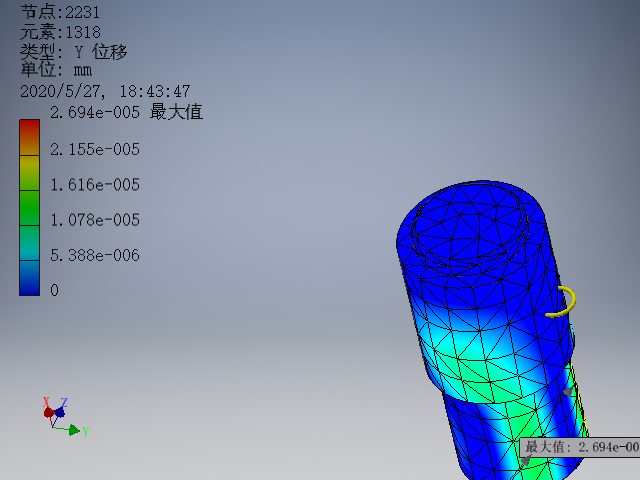The width and height of the screenshot is (640, 480).
Task: Click the 2.155e-005 legend value
Action: coord(95,149)
